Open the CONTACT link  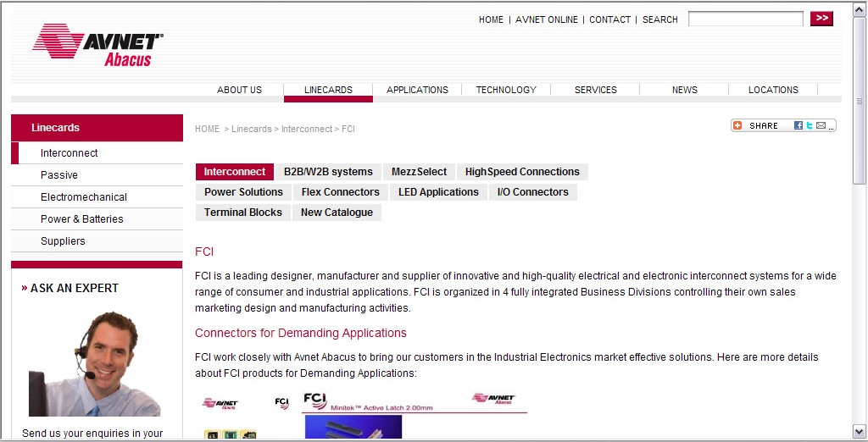tap(609, 19)
